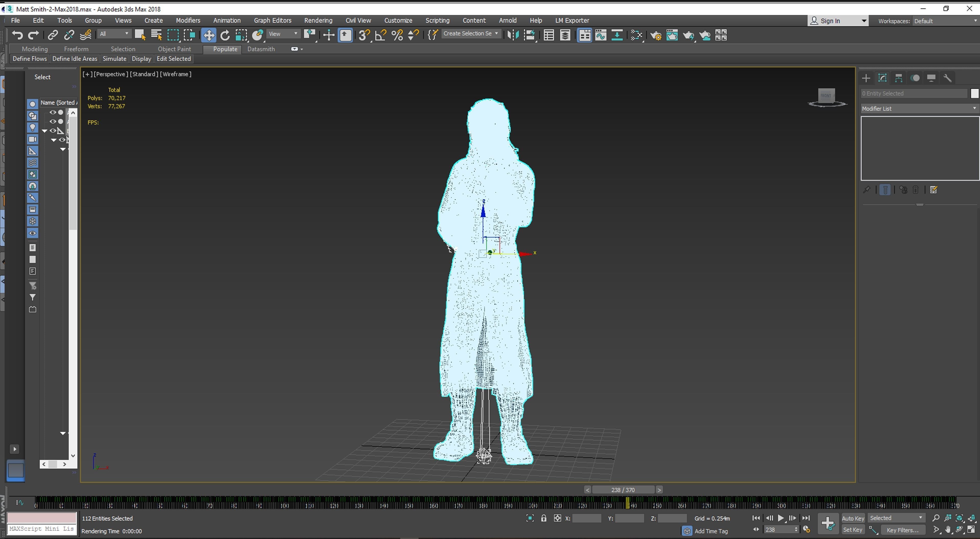This screenshot has width=980, height=539.
Task: Click the Zoom Extents Selected navigation icon
Action: pos(960,518)
